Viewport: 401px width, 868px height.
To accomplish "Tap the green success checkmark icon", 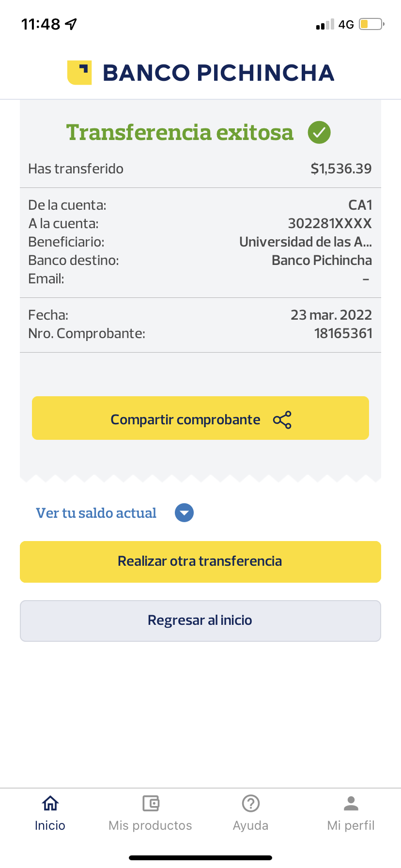I will (319, 132).
